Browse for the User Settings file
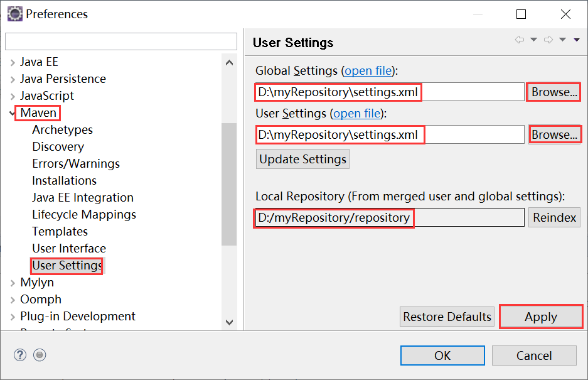Screen dimensions: 588x380 pos(554,135)
